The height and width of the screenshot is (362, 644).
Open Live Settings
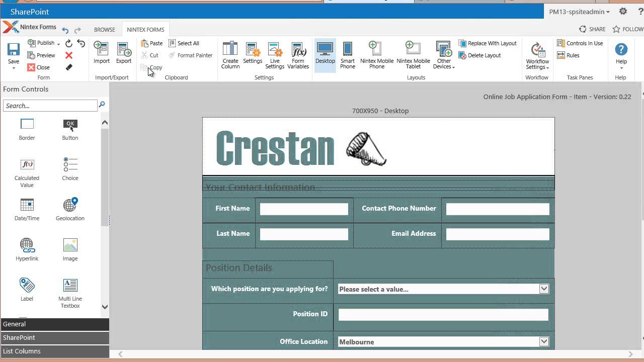pyautogui.click(x=275, y=55)
